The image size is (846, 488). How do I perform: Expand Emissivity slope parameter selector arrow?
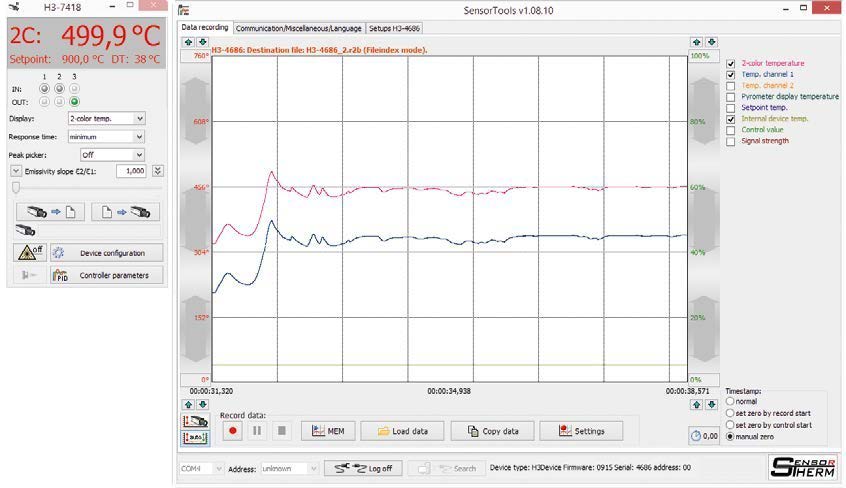coord(16,171)
